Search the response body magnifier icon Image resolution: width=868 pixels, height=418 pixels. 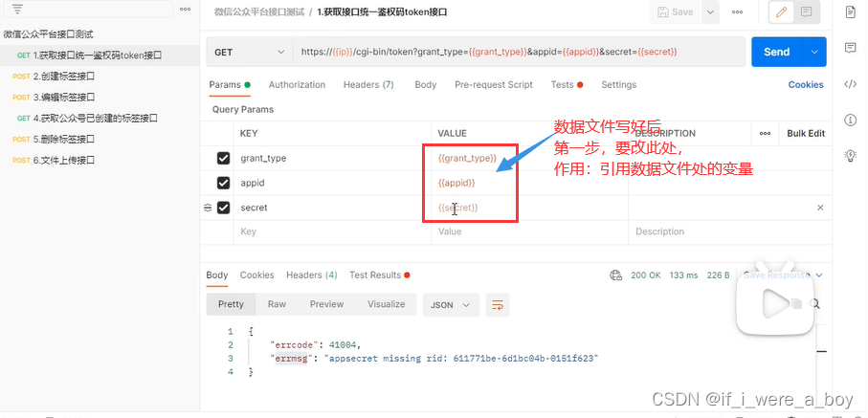[814, 303]
